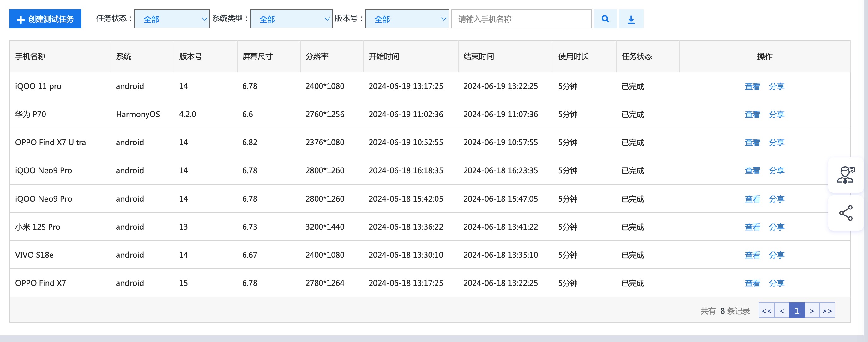Click the download icon button

[x=631, y=19]
